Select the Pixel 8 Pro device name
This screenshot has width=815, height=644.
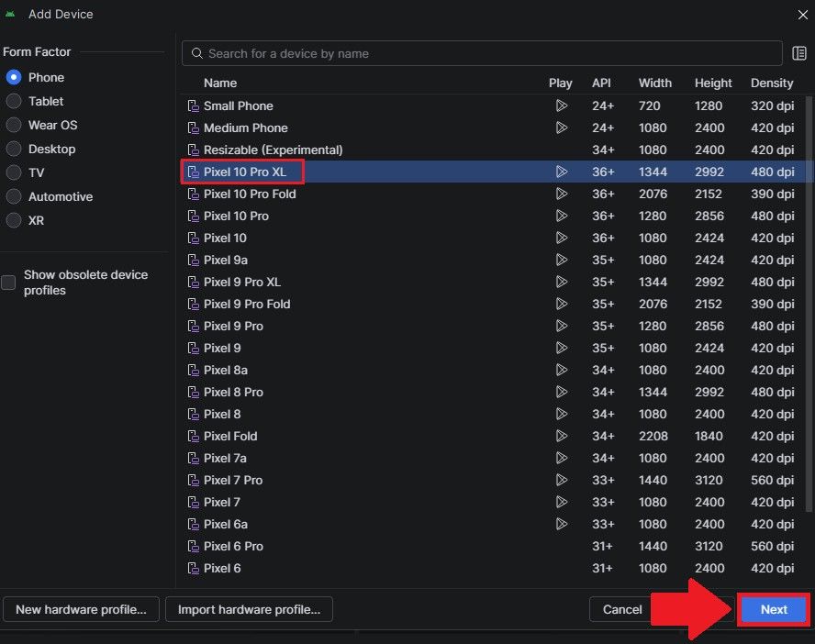233,392
